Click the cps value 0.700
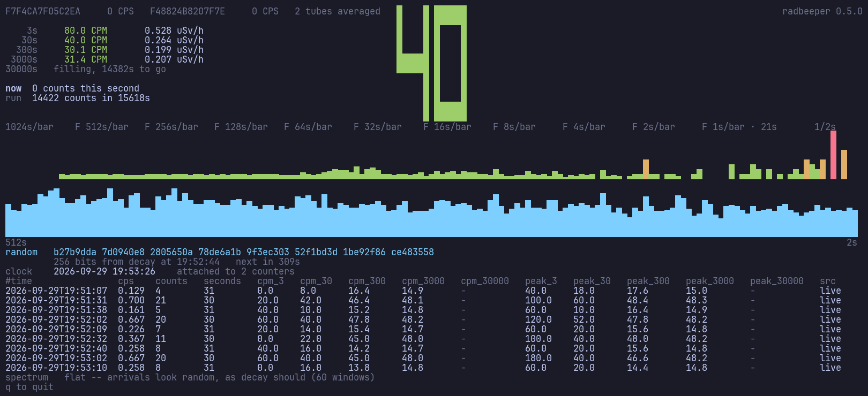Image resolution: width=868 pixels, height=396 pixels. (131, 300)
